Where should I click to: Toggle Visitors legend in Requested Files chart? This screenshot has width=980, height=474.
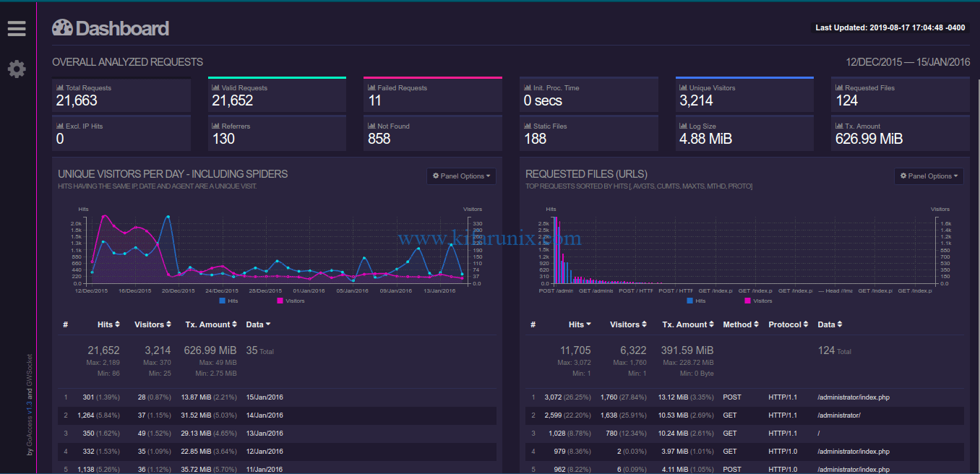pos(758,301)
